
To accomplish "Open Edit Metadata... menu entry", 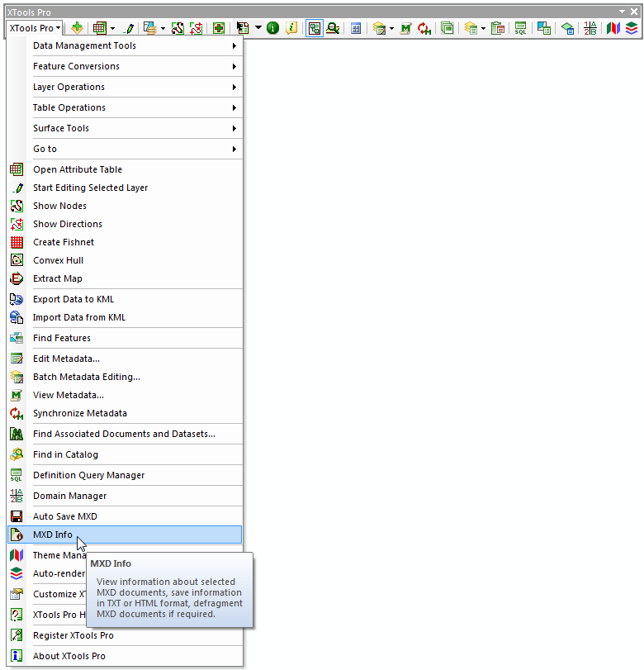I will point(125,359).
